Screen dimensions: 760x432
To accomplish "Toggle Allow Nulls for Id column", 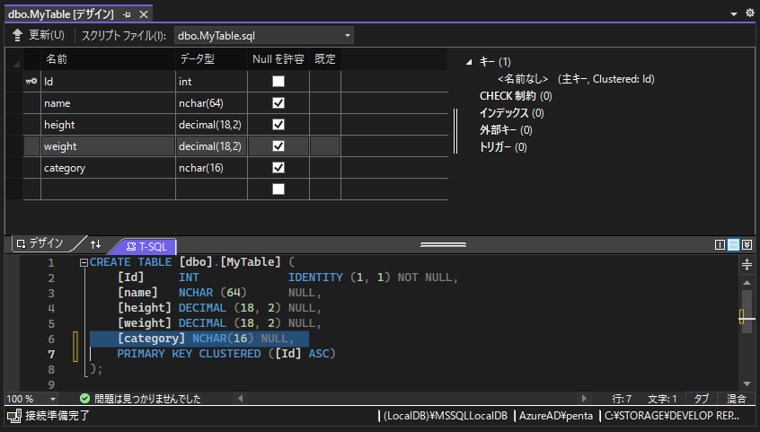I will coord(278,81).
